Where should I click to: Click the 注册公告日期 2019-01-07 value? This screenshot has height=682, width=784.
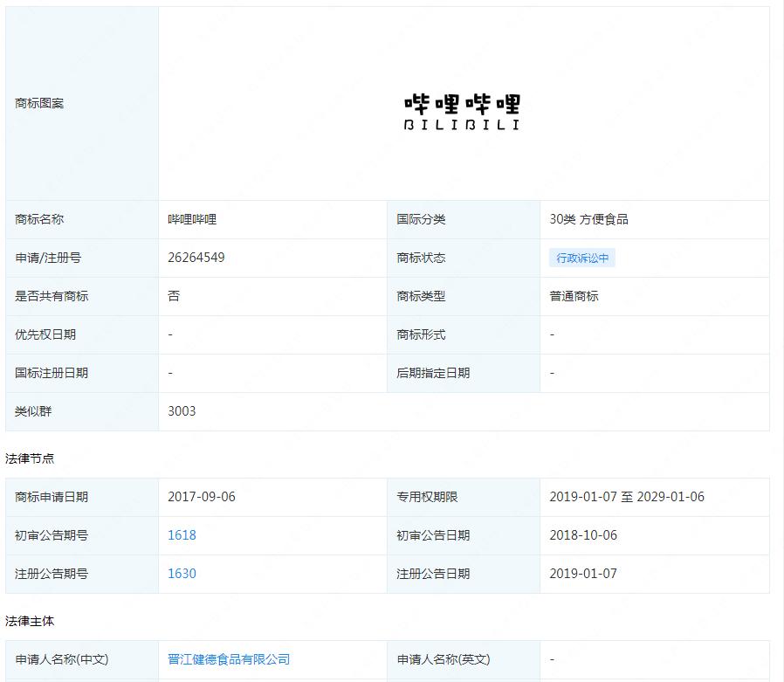click(582, 574)
